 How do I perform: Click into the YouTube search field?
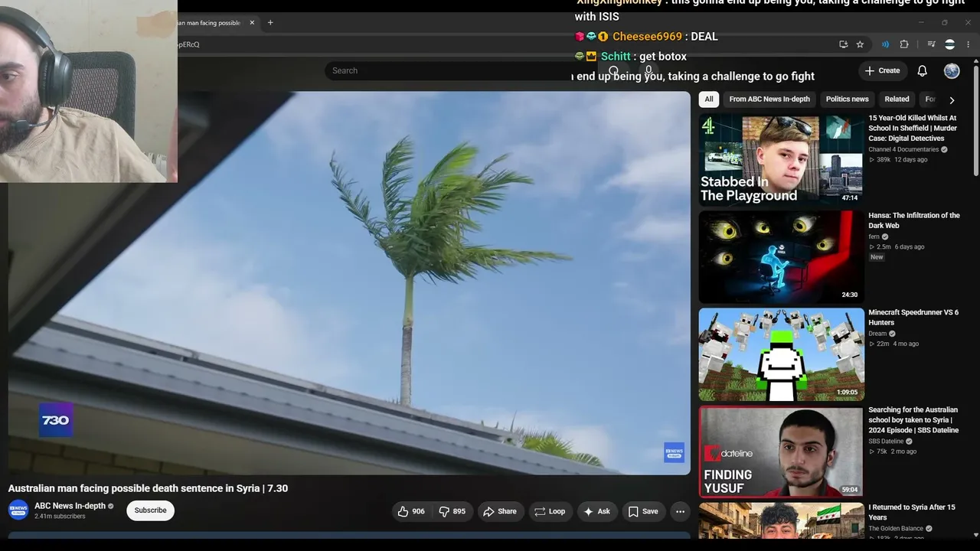[x=459, y=70]
